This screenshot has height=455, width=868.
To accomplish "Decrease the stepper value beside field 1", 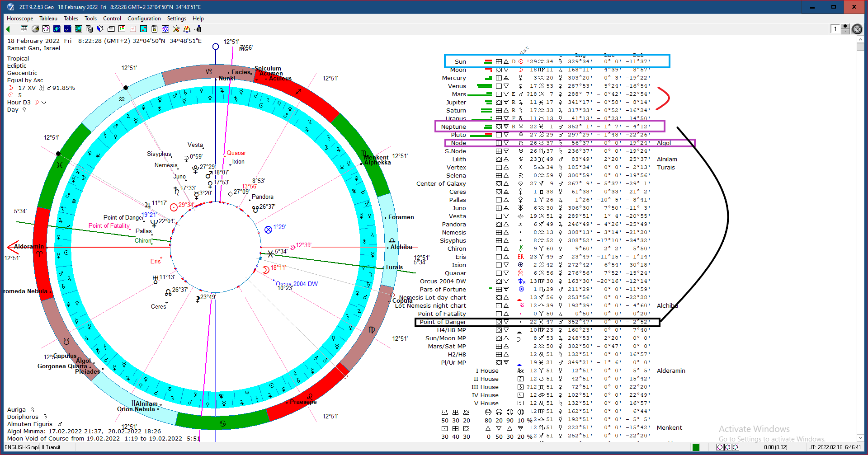I will pos(845,32).
